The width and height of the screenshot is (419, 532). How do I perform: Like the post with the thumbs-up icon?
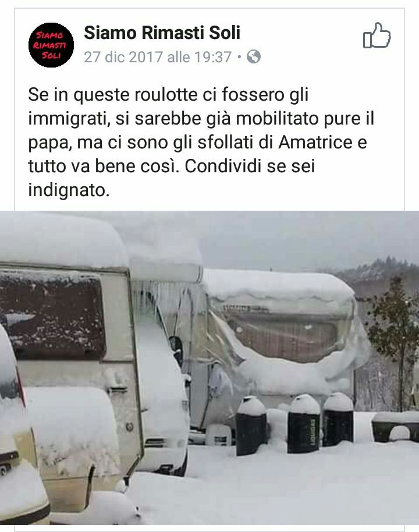[x=377, y=36]
